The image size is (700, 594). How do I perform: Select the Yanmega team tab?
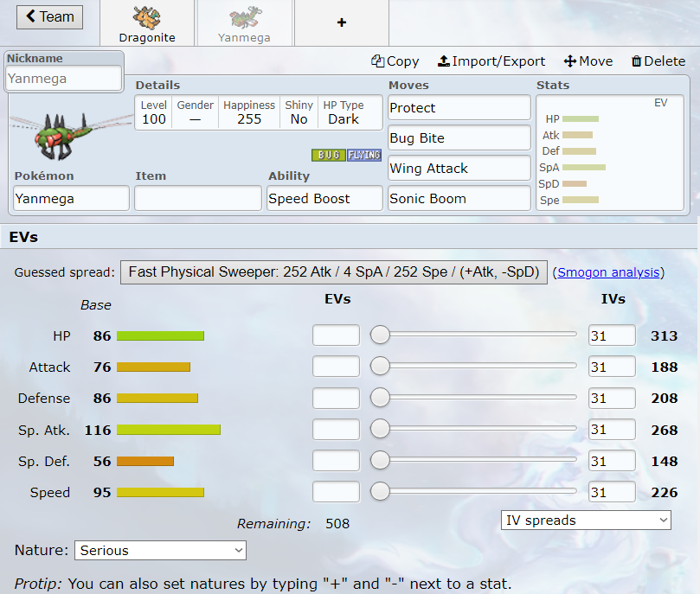click(x=244, y=23)
